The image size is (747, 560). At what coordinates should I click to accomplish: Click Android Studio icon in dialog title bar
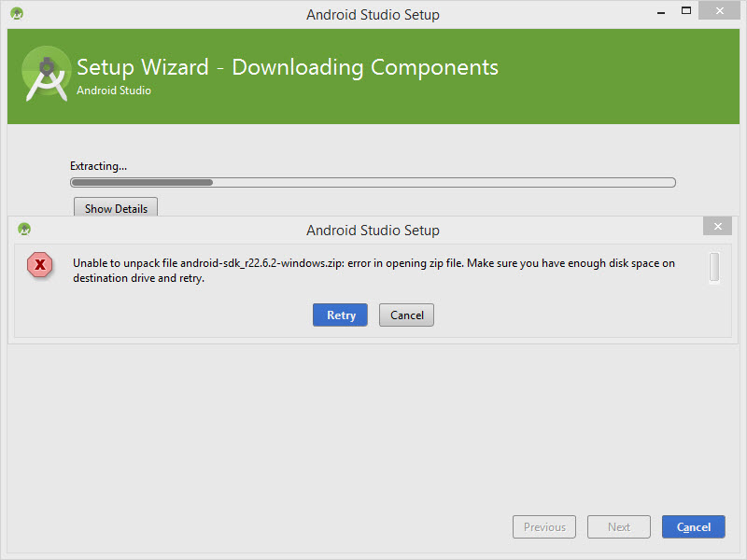24,229
